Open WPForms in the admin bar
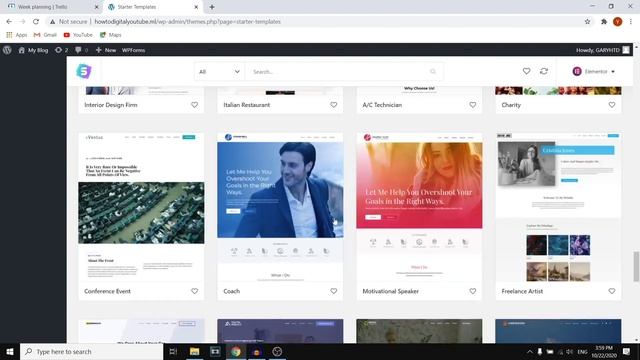 click(x=133, y=50)
